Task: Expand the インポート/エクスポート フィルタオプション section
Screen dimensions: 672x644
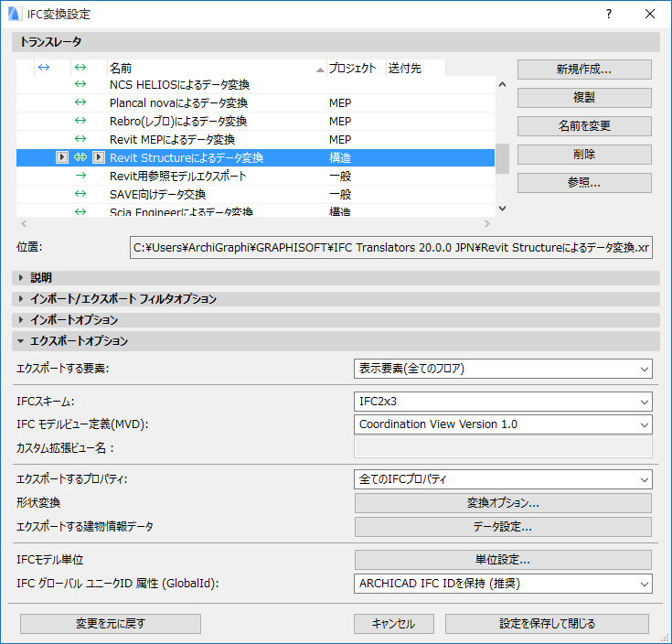Action: 336,299
